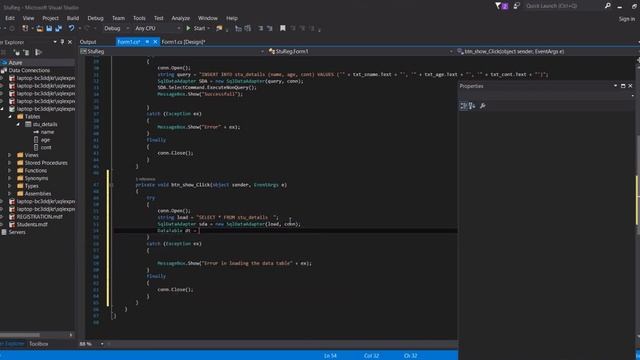
Task: Expand the Types folder
Action: [x=10, y=187]
